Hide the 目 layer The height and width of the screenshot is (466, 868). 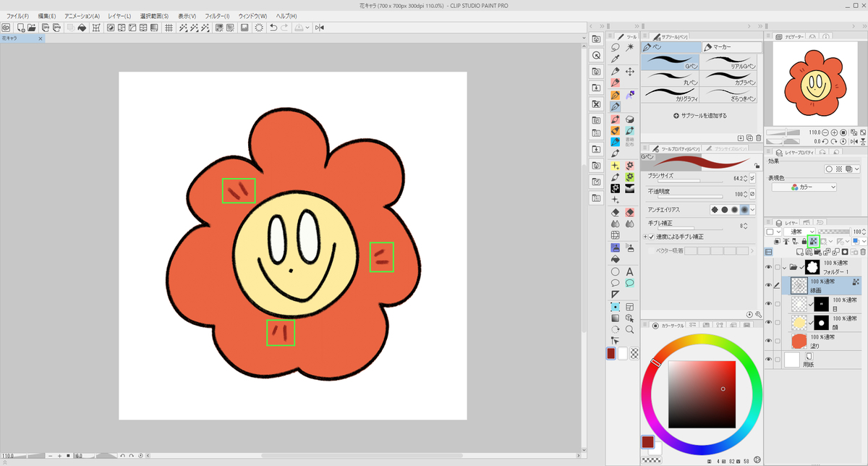click(x=768, y=303)
